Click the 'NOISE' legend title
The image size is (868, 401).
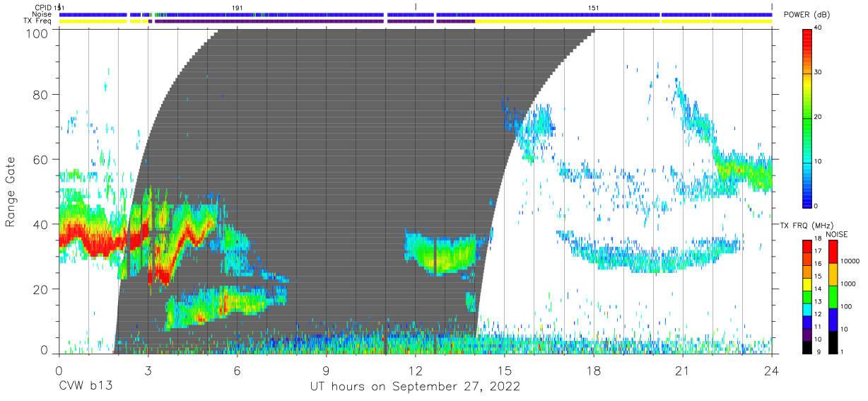coord(836,234)
